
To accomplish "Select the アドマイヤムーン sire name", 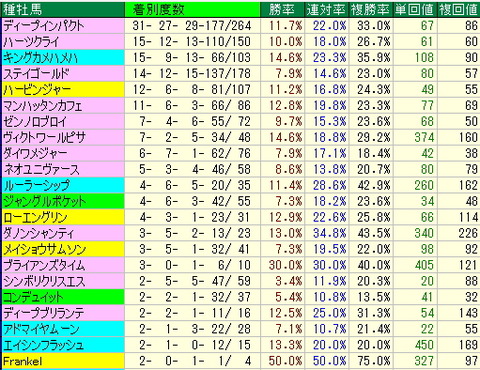I will point(41,329).
